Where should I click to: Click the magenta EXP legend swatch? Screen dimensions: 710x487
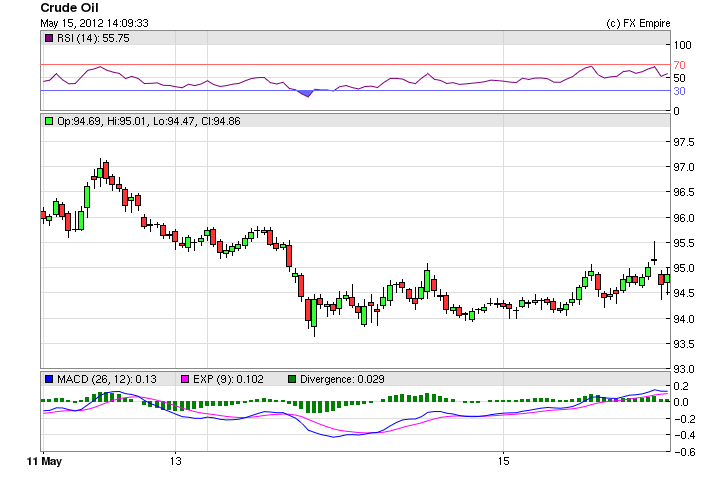(185, 379)
